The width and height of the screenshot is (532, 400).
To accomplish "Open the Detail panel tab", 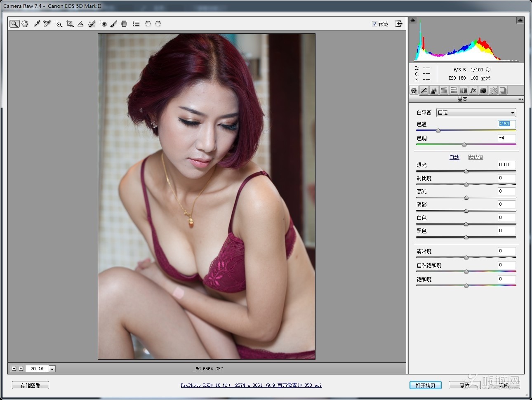I will pos(434,91).
